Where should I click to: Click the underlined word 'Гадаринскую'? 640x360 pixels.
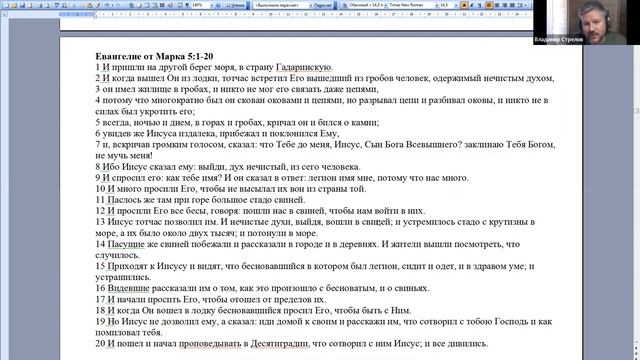[304, 67]
